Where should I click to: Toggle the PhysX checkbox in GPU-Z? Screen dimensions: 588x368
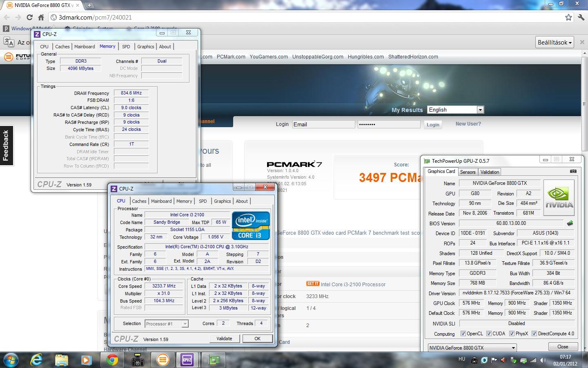[x=512, y=333]
